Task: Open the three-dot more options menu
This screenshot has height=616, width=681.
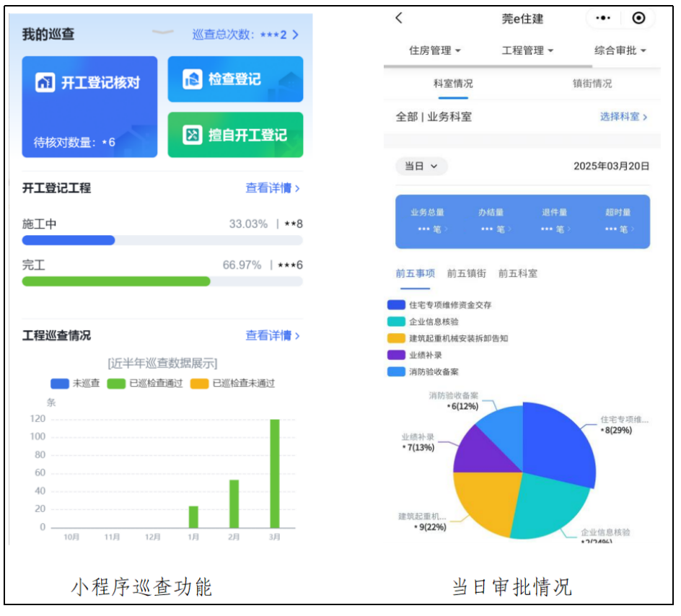Action: click(x=603, y=19)
